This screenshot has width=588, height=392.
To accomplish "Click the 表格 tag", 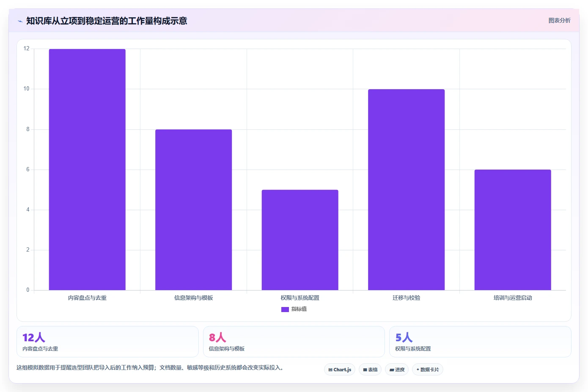I will [x=370, y=370].
